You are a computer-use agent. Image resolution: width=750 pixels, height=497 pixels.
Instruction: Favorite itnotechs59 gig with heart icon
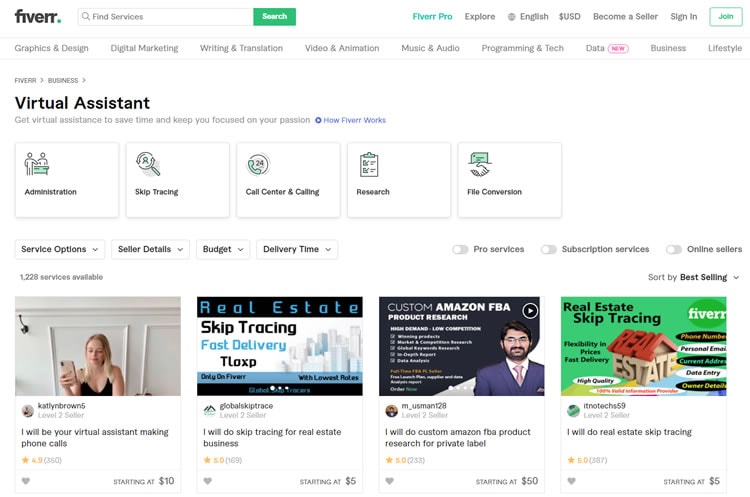(572, 481)
